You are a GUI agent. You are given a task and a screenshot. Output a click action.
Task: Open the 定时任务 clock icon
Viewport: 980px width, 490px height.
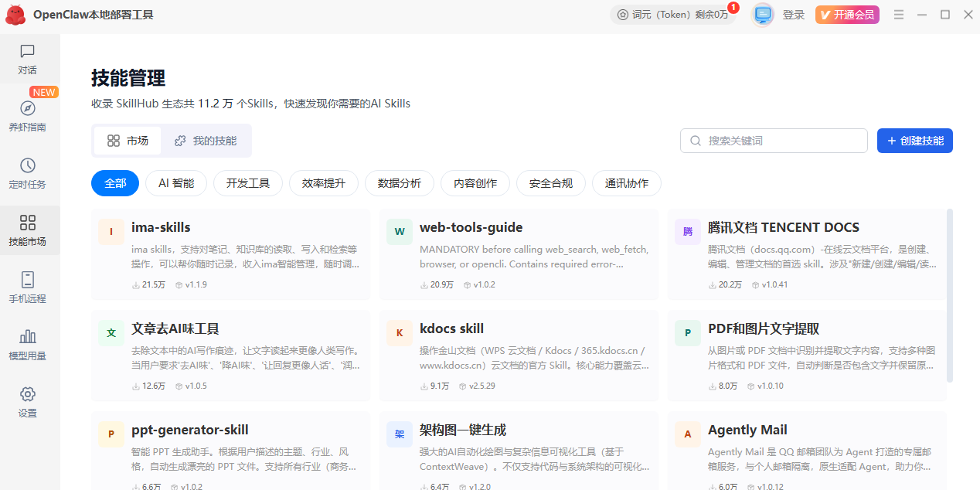click(28, 166)
